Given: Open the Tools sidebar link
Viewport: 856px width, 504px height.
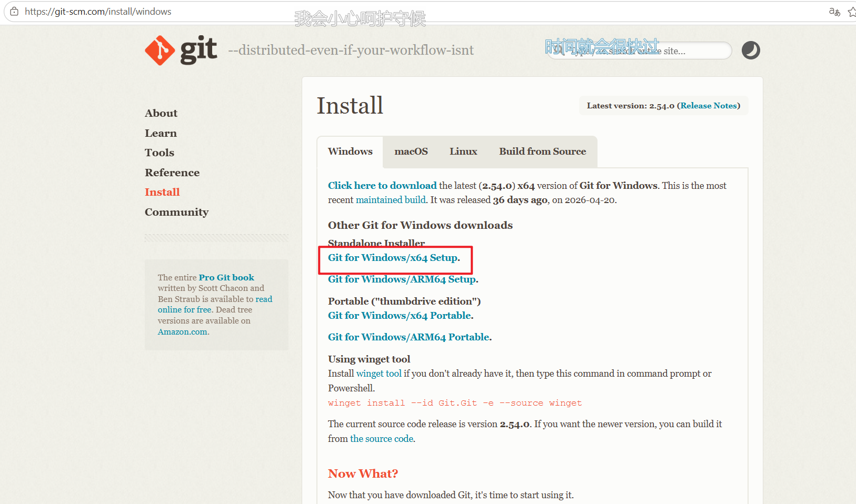Looking at the screenshot, I should coord(160,153).
